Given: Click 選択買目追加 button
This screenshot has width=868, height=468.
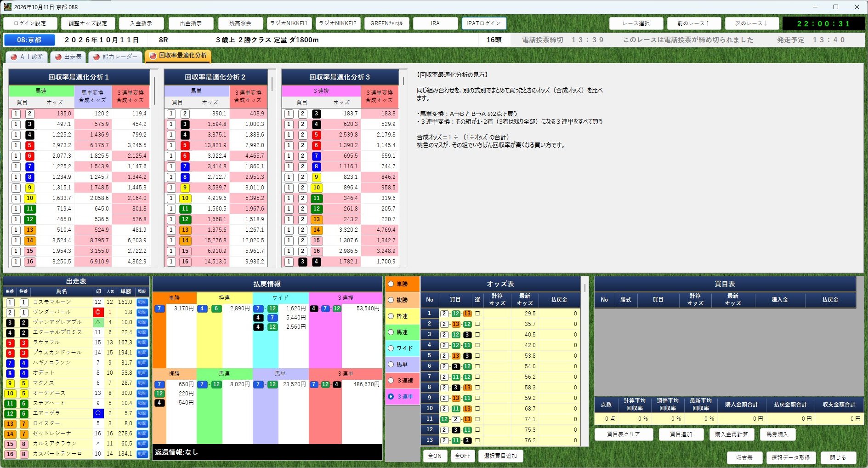Looking at the screenshot, I should point(501,456).
